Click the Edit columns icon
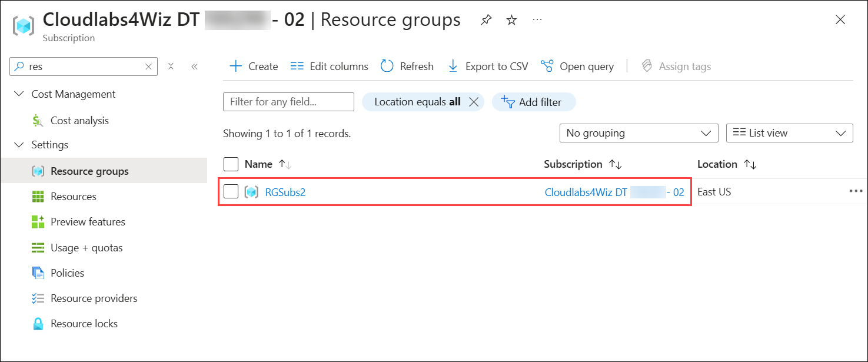This screenshot has height=362, width=868. (x=297, y=67)
